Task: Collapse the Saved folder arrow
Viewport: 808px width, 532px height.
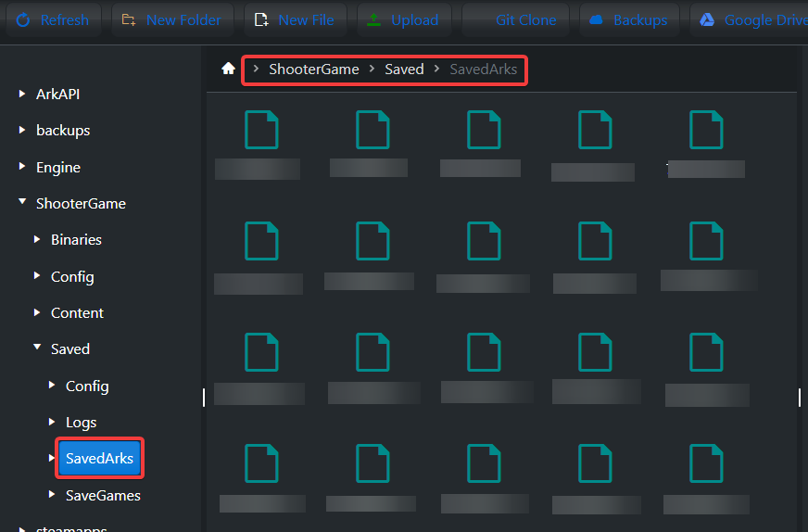Action: point(37,348)
